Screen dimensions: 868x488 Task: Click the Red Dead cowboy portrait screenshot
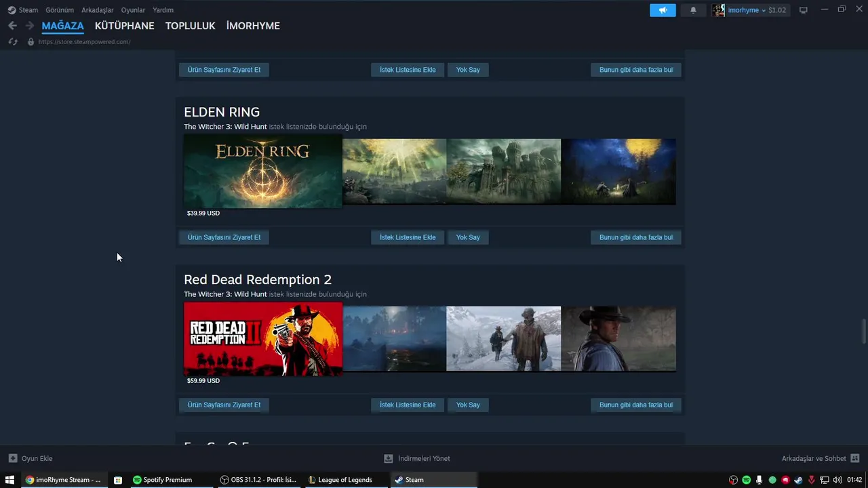pos(618,339)
